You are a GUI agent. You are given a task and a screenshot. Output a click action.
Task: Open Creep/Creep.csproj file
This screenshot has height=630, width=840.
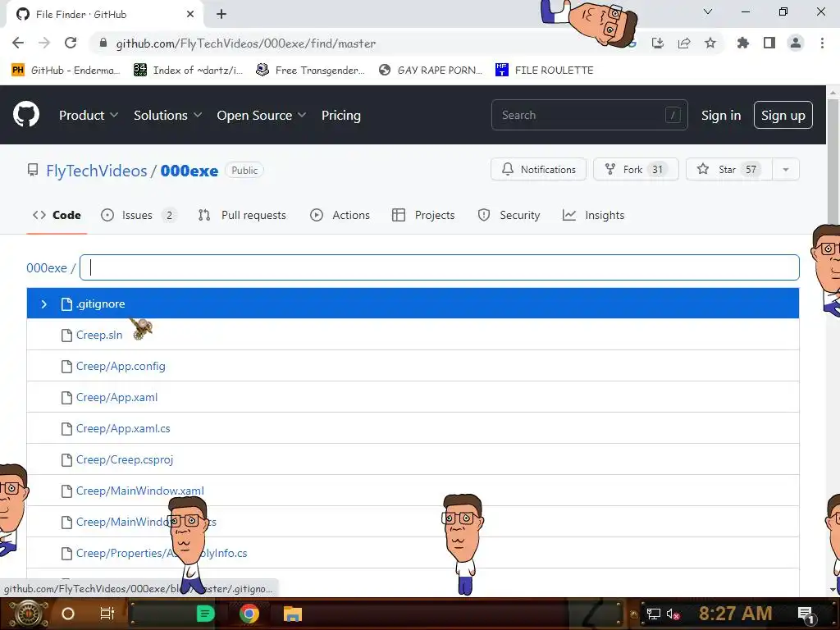(125, 459)
